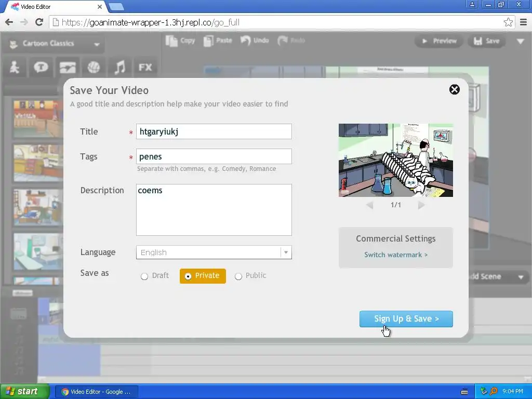532x399 pixels.
Task: Switch to the Video Editor browser tab
Action: point(54,6)
